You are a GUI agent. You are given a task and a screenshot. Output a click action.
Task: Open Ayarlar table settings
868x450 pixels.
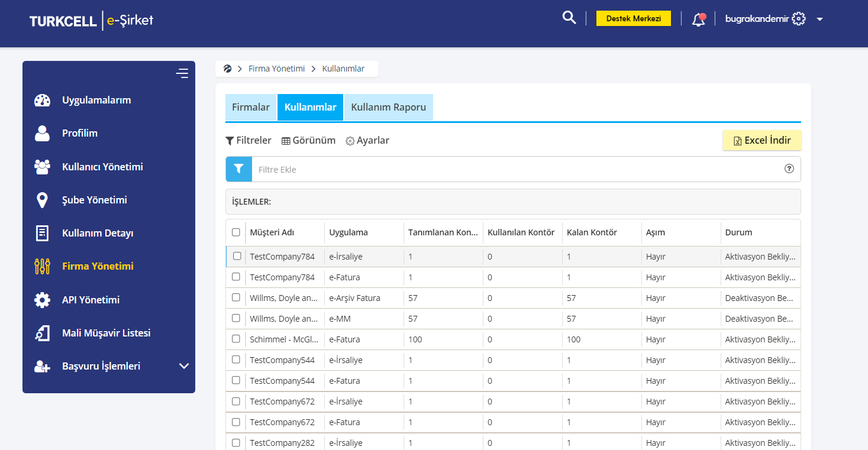click(x=367, y=141)
